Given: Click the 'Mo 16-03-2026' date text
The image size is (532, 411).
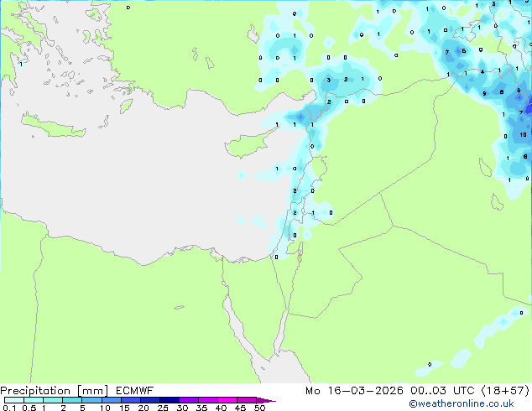Looking at the screenshot, I should pos(354,391).
